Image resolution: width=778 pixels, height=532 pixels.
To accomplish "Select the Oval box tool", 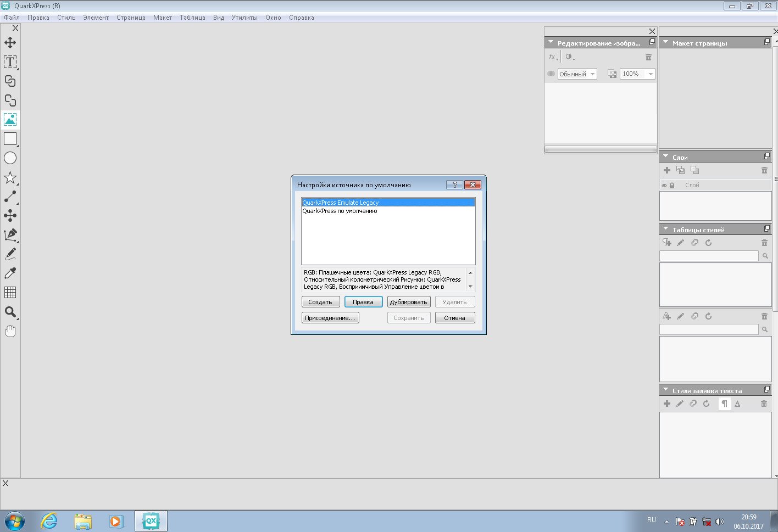I will 10,158.
